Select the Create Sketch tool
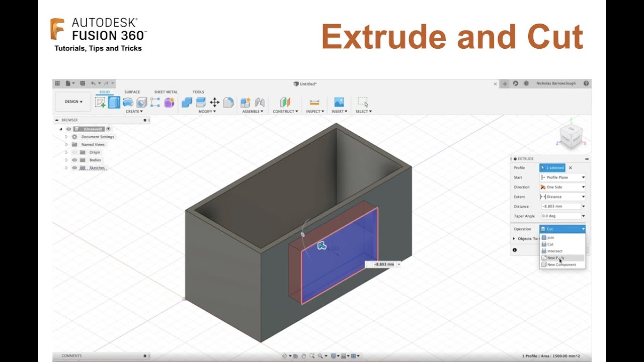644x362 pixels. pyautogui.click(x=100, y=103)
